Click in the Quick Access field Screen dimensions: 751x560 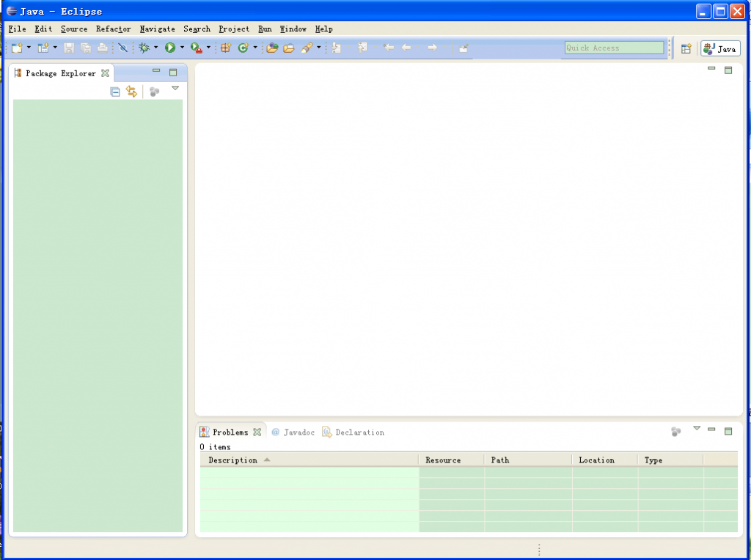pyautogui.click(x=614, y=48)
